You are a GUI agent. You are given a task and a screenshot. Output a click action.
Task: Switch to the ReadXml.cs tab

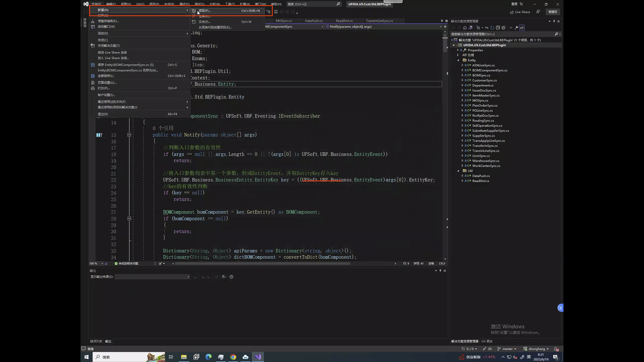click(x=344, y=21)
